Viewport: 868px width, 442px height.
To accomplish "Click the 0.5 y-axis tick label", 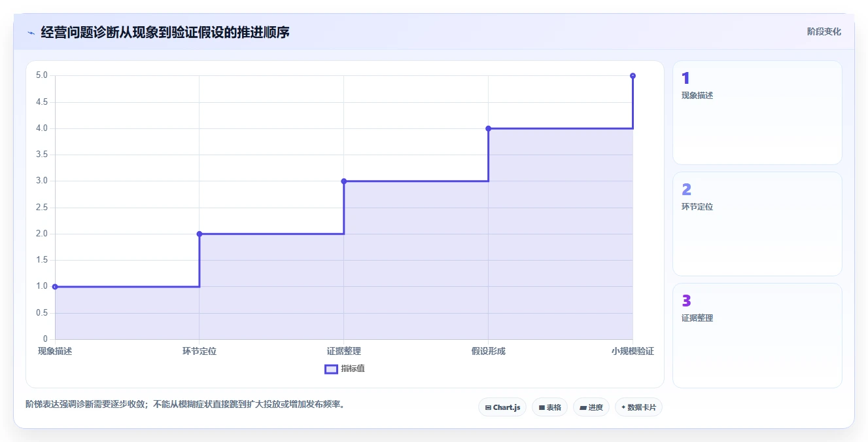I will (x=42, y=313).
